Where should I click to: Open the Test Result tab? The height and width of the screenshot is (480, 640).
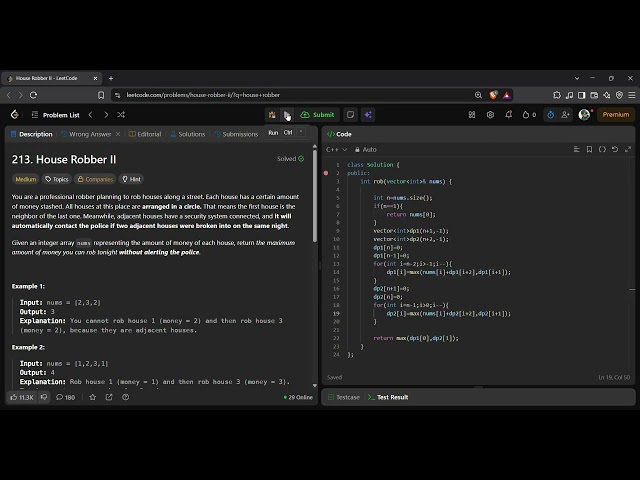coord(388,397)
